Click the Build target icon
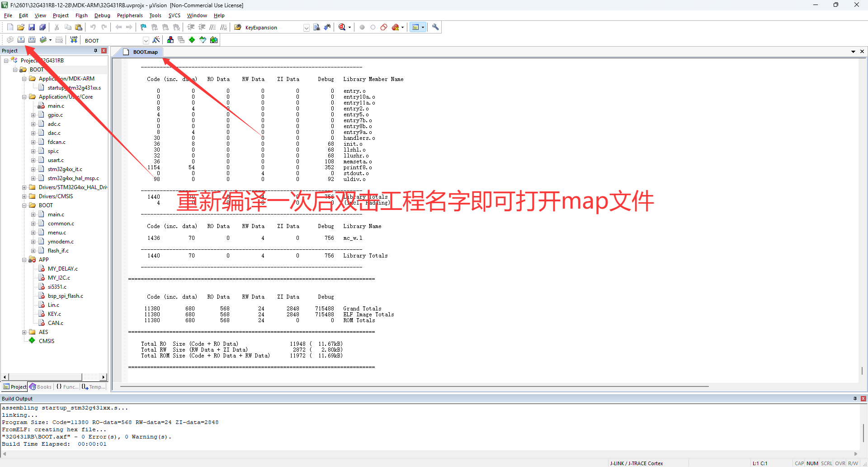The width and height of the screenshot is (868, 467). pos(21,40)
